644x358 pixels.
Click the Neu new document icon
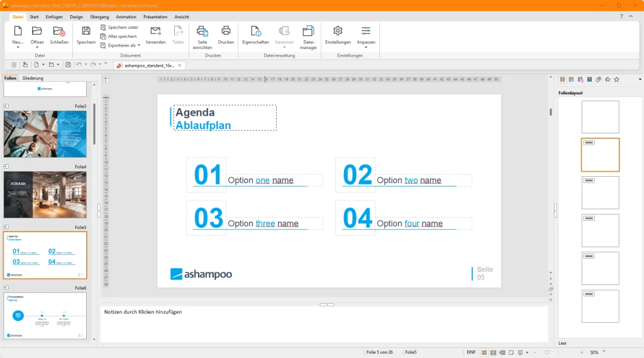18,31
